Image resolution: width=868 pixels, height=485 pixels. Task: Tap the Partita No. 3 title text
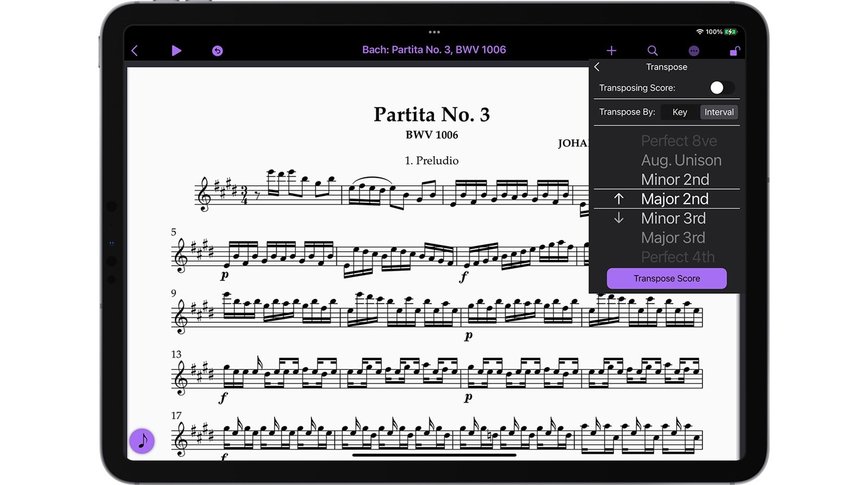pos(432,114)
